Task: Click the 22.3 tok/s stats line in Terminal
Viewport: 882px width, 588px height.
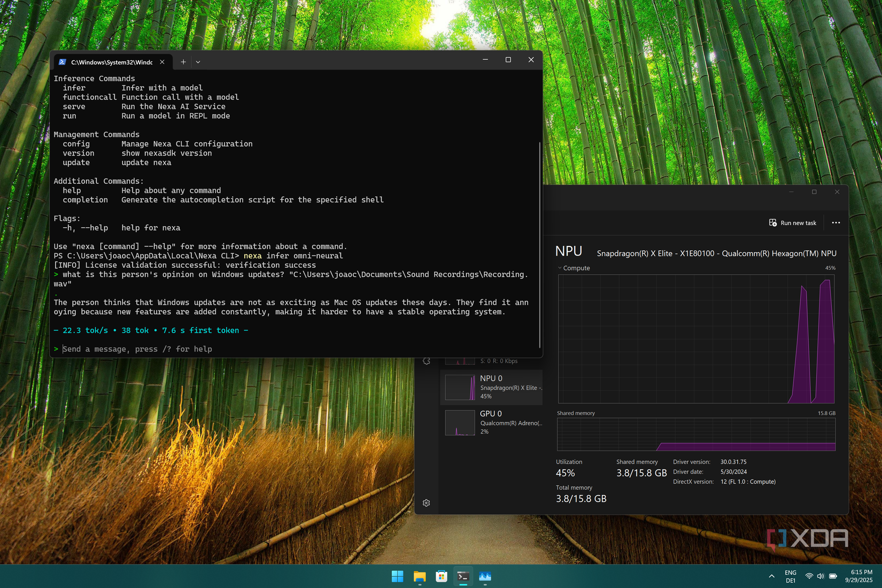Action: point(151,330)
